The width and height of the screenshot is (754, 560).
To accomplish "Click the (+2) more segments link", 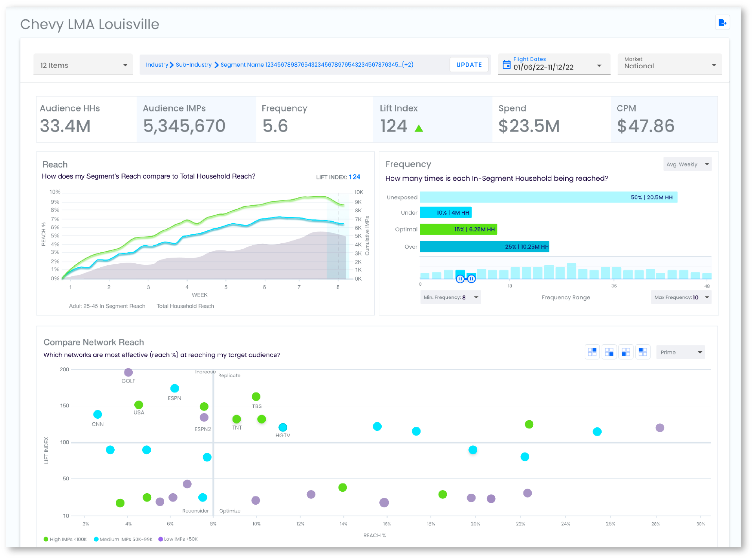I will (x=408, y=65).
